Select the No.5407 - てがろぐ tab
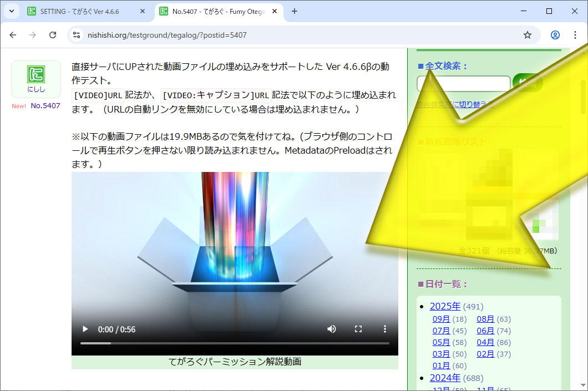 coord(218,12)
